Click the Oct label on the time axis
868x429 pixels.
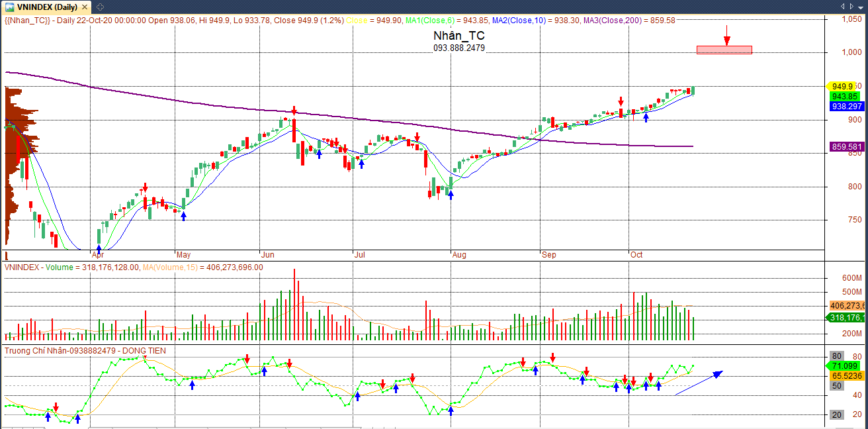coord(636,255)
